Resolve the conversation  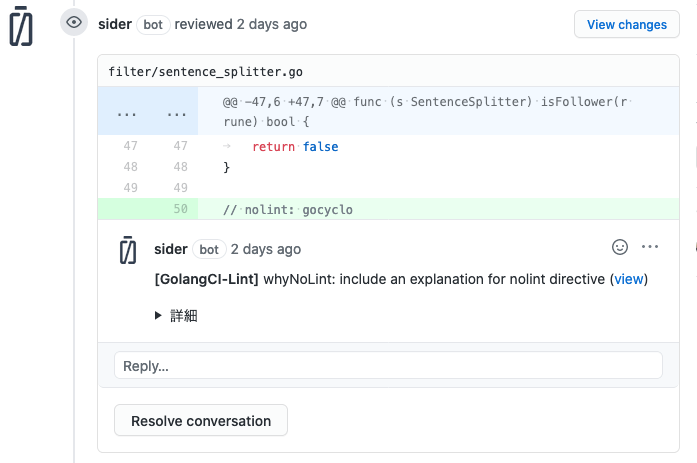click(x=201, y=421)
